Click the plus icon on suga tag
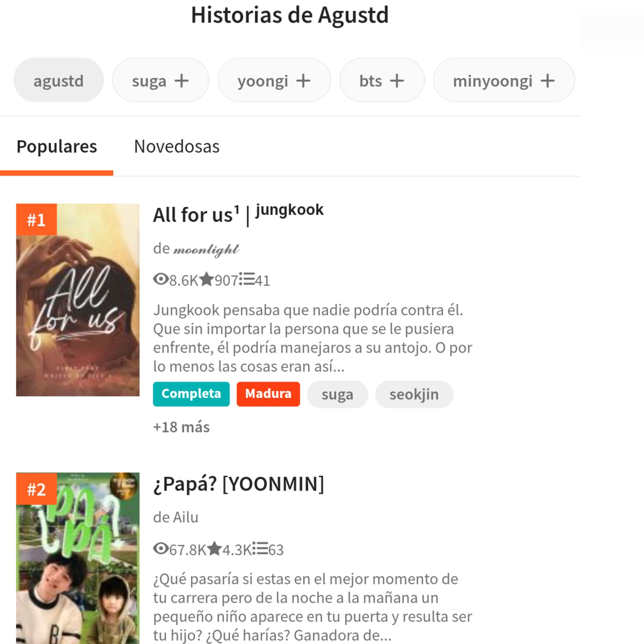Image resolution: width=644 pixels, height=644 pixels. [x=181, y=81]
